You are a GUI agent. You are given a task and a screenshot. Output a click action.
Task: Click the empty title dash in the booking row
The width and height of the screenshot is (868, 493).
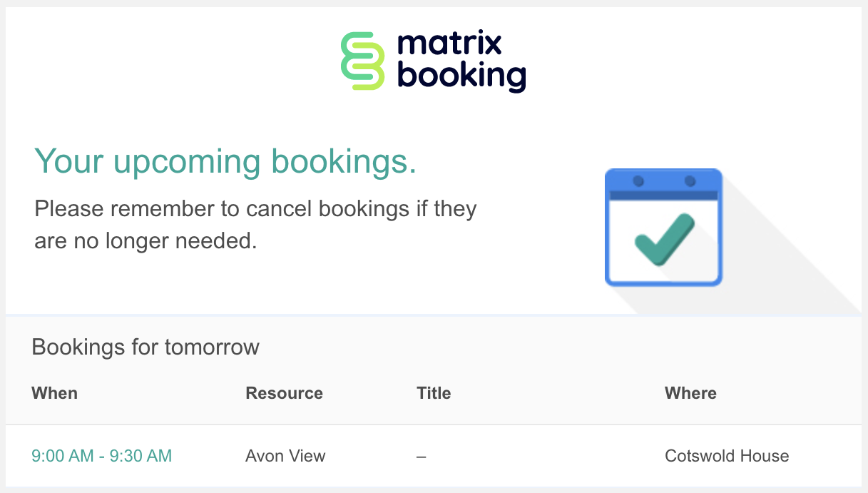422,456
